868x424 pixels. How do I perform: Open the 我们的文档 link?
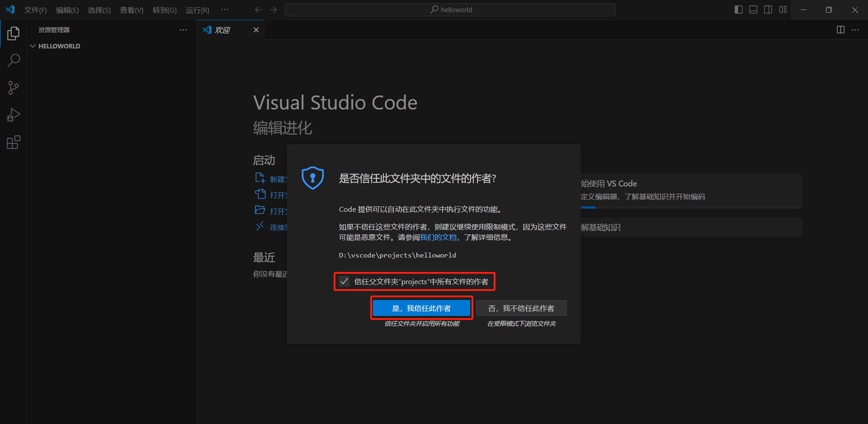(438, 238)
